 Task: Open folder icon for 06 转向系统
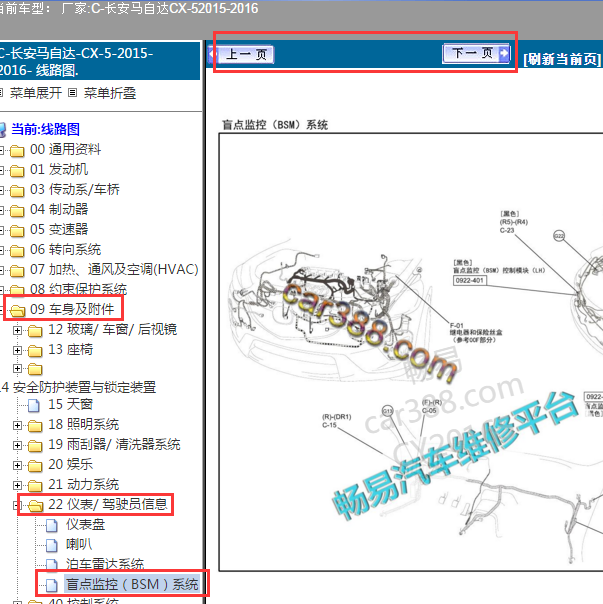click(17, 250)
